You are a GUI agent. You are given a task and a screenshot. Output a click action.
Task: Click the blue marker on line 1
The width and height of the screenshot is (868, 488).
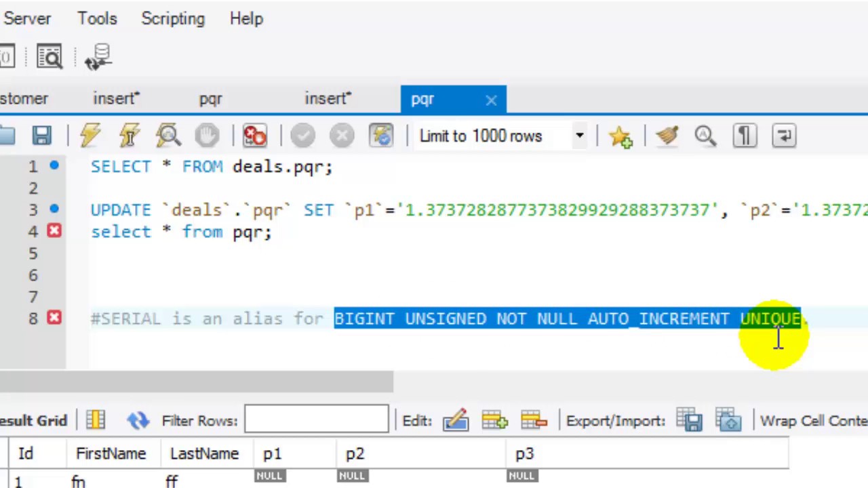[x=54, y=165]
